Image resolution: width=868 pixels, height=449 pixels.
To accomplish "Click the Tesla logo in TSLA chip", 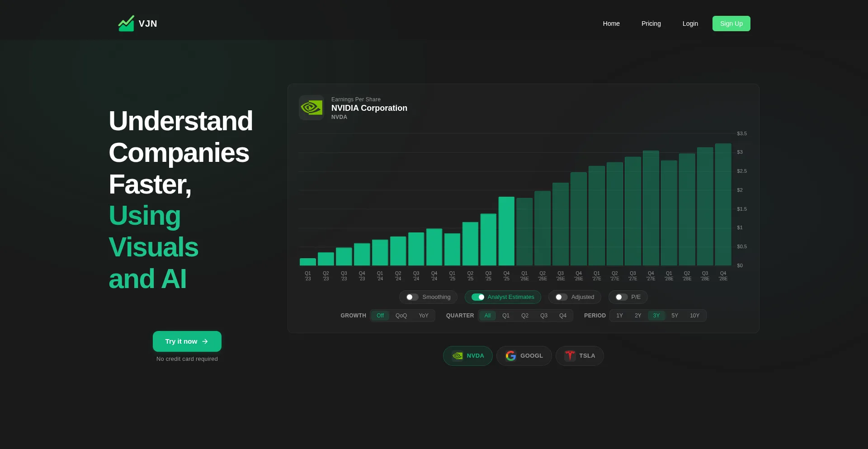I will tap(570, 356).
